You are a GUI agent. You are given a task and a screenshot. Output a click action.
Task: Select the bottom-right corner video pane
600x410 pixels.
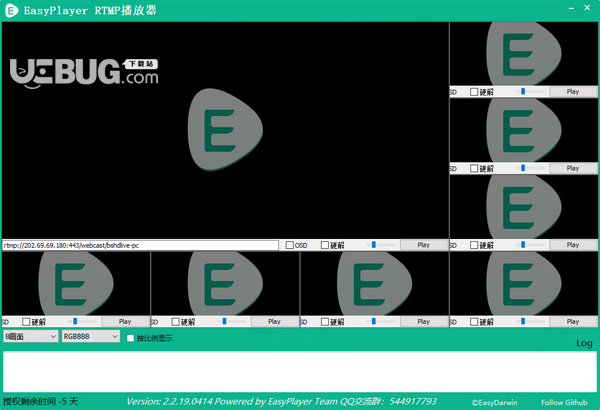click(x=523, y=284)
